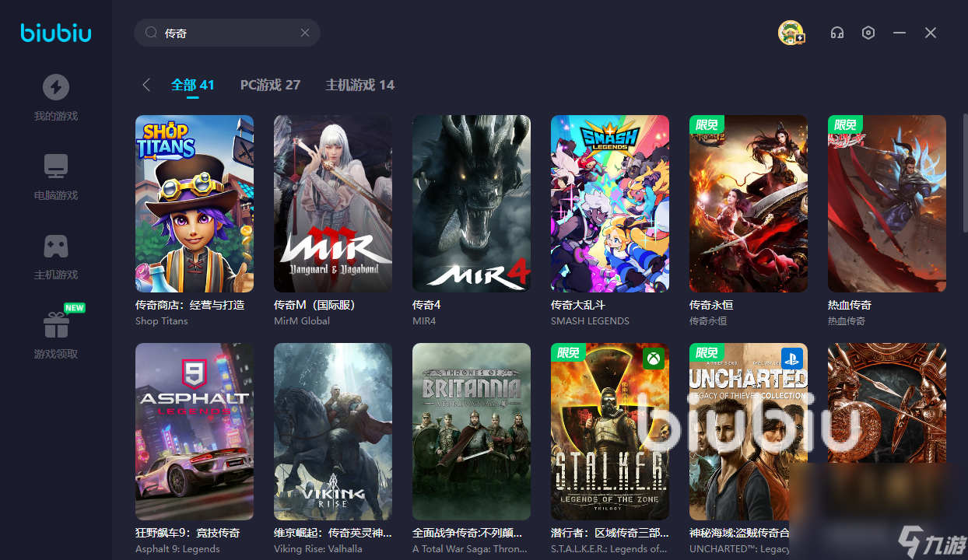968x560 pixels.
Task: Click the 传奇4 title text
Action: (x=426, y=305)
